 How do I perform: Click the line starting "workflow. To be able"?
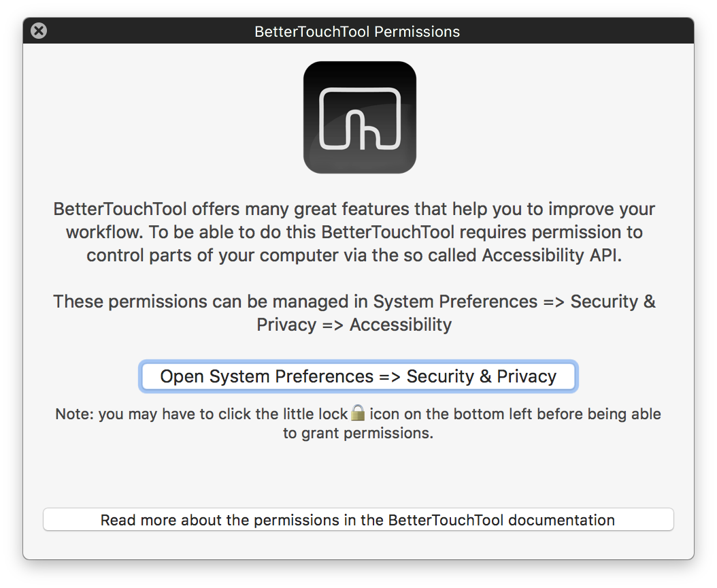[x=354, y=232]
